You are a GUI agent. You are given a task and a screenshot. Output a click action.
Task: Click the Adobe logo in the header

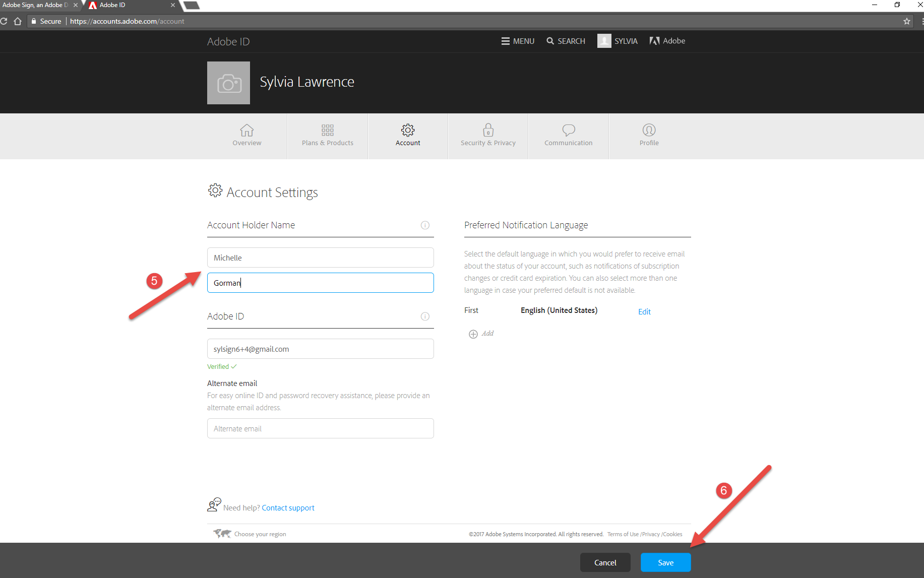[666, 41]
